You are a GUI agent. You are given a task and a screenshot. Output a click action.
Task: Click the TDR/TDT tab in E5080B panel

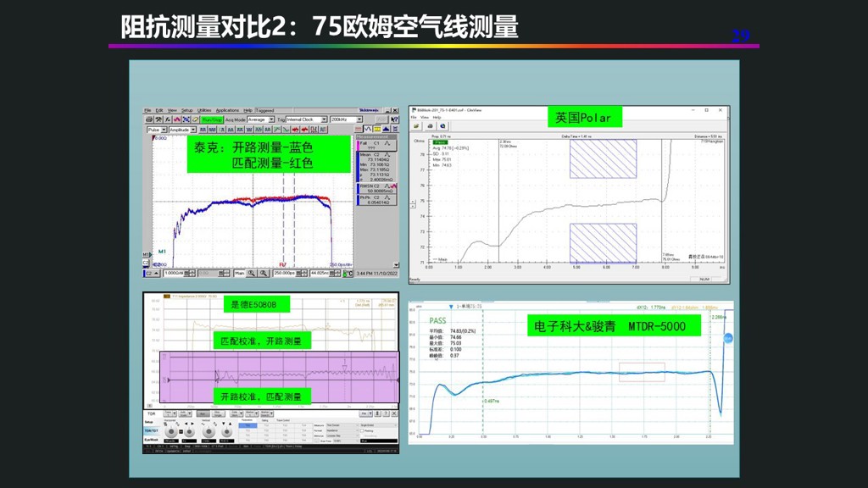click(x=151, y=430)
